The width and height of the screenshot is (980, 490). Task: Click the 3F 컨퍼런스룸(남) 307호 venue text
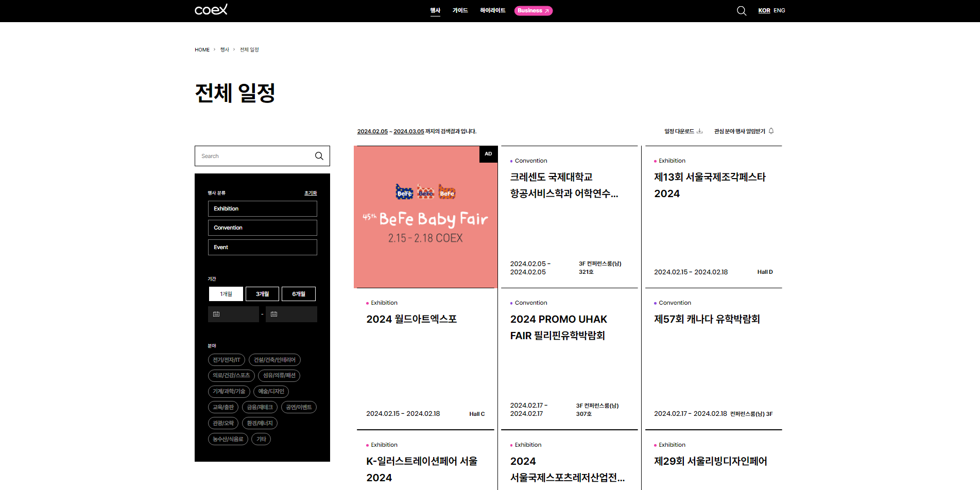[x=597, y=410]
